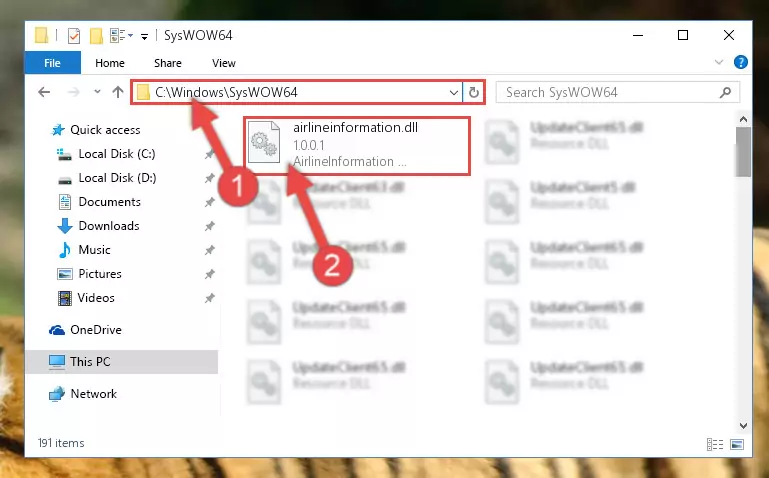769x478 pixels.
Task: Open the File ribbon tab
Action: (52, 63)
